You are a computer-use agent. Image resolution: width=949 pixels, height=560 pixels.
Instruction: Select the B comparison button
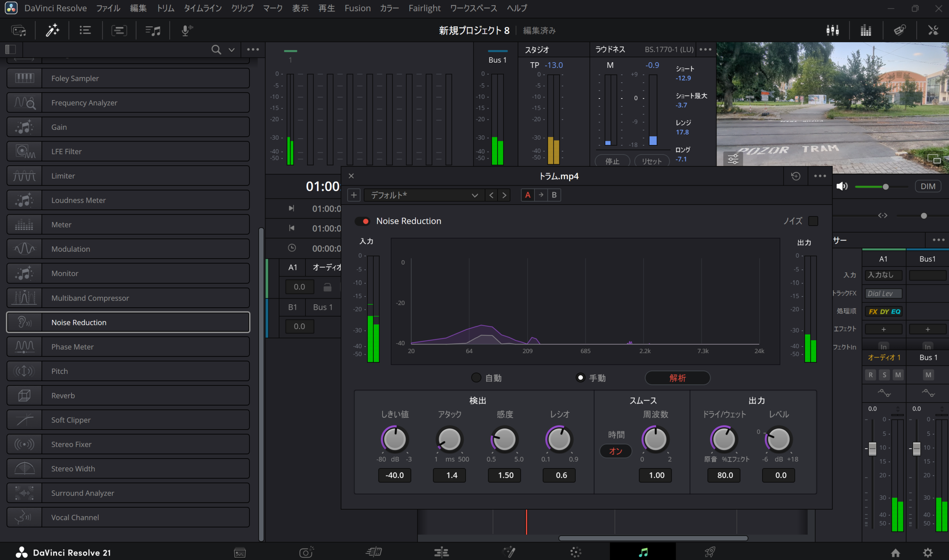pyautogui.click(x=554, y=195)
